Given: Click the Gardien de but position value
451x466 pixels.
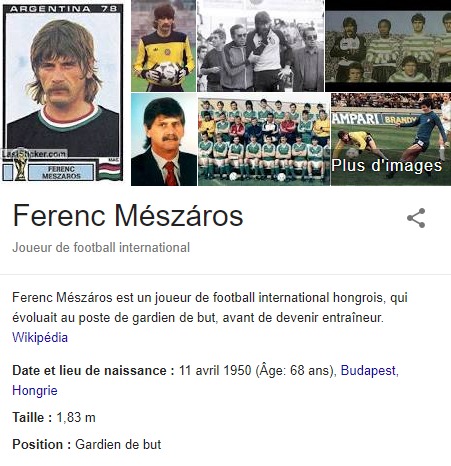Looking at the screenshot, I should [118, 444].
